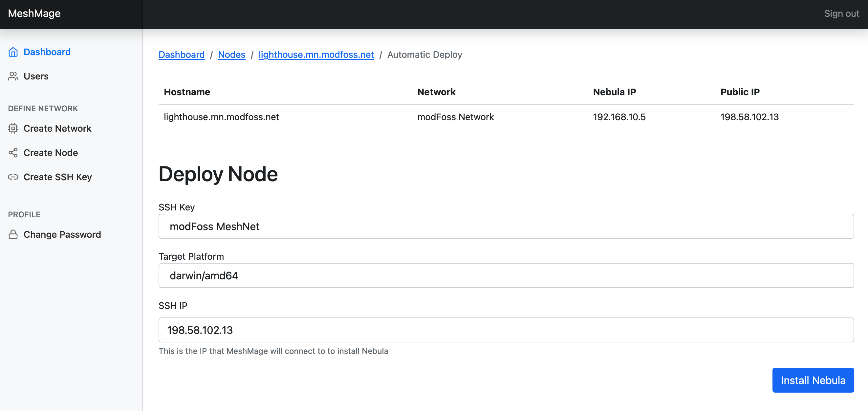Open the SSH Key dropdown
This screenshot has height=411, width=868.
click(x=506, y=227)
